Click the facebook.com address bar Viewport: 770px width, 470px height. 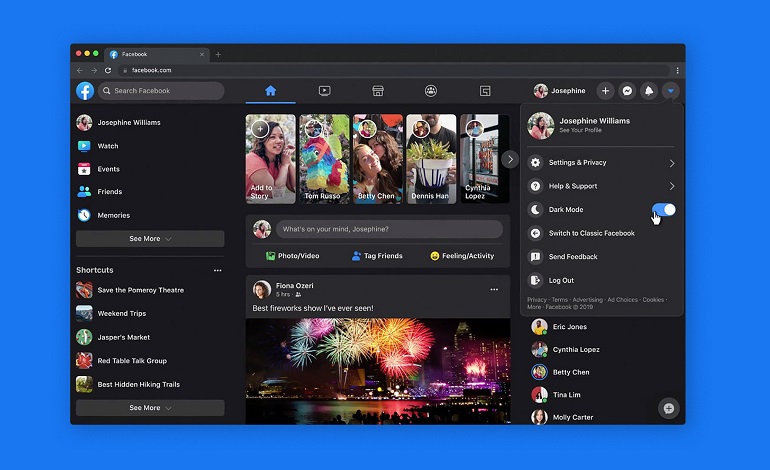pyautogui.click(x=394, y=70)
